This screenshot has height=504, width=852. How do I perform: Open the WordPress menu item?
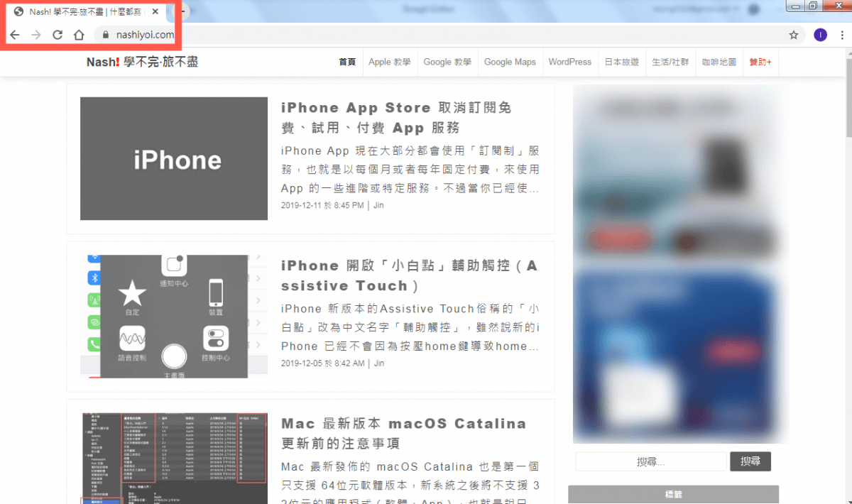coord(569,62)
